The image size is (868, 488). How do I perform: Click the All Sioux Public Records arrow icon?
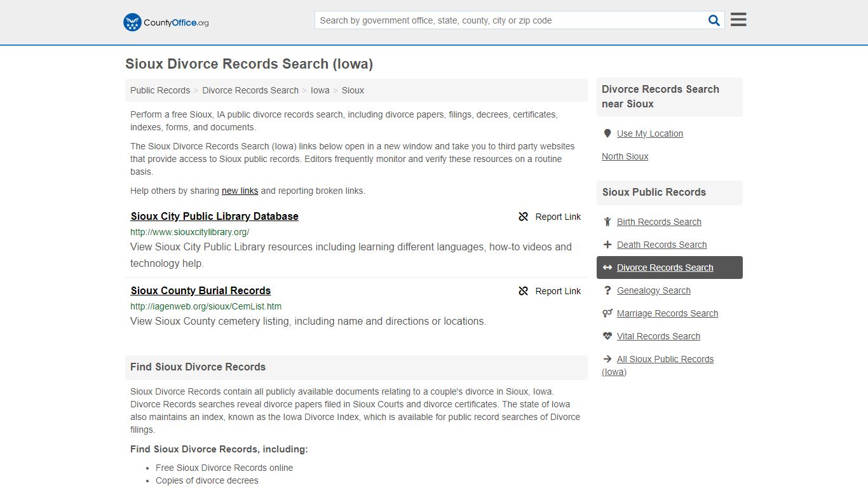tap(607, 359)
